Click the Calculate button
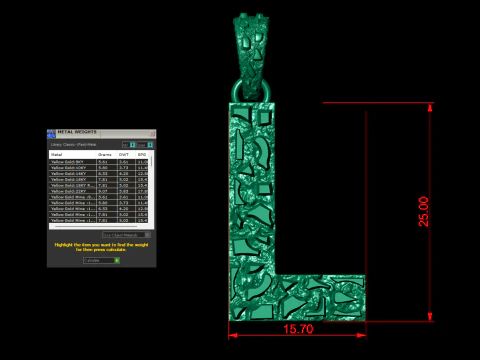This screenshot has width=480, height=360. pyautogui.click(x=101, y=260)
